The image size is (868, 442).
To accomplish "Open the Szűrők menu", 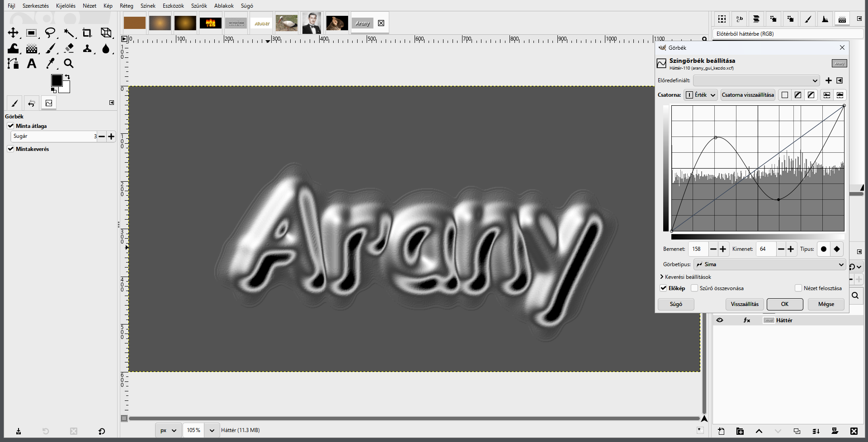I will (199, 6).
